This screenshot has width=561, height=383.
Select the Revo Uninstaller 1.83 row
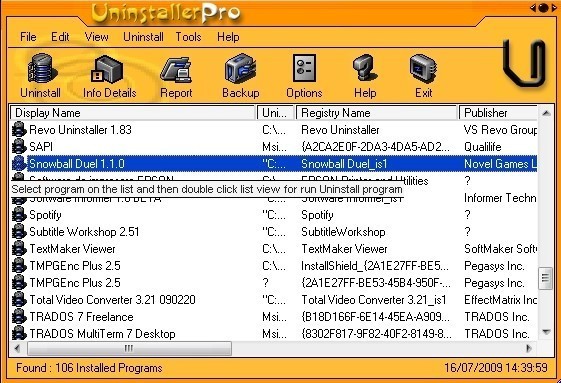[x=274, y=130]
